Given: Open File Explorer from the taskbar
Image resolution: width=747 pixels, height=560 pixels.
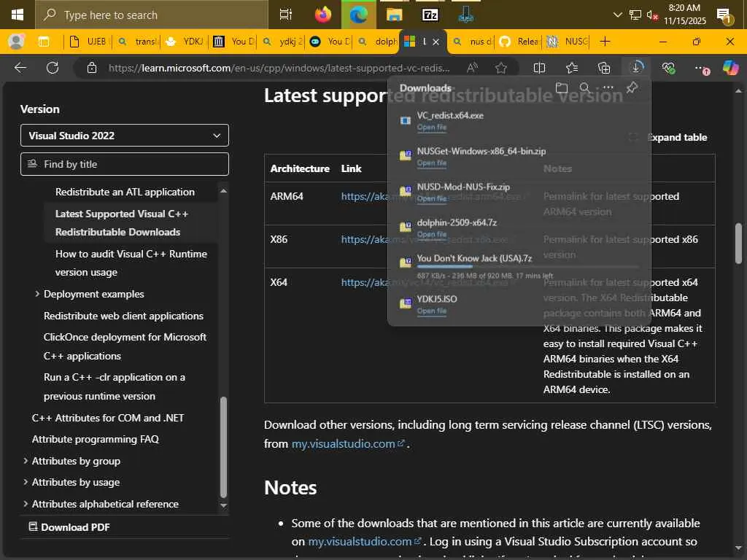Looking at the screenshot, I should click(394, 15).
